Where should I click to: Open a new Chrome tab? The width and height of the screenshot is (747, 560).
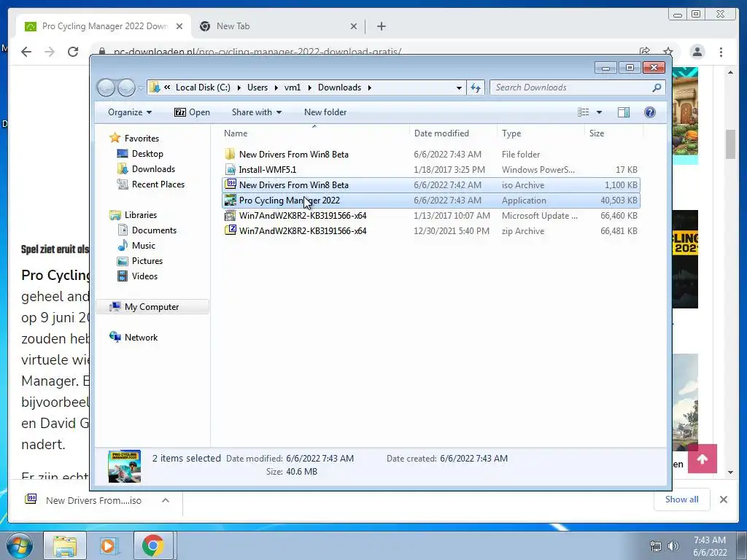pos(381,27)
